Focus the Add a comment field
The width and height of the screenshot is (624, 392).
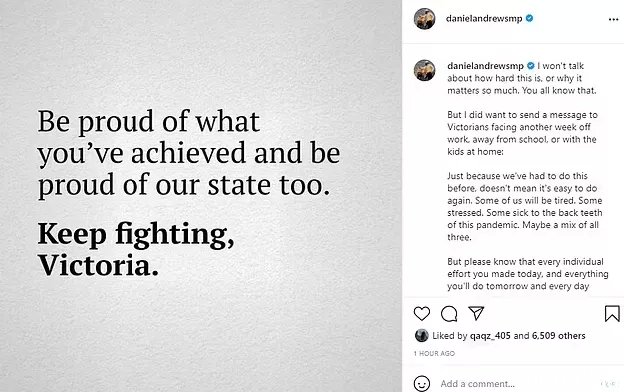coord(517,384)
